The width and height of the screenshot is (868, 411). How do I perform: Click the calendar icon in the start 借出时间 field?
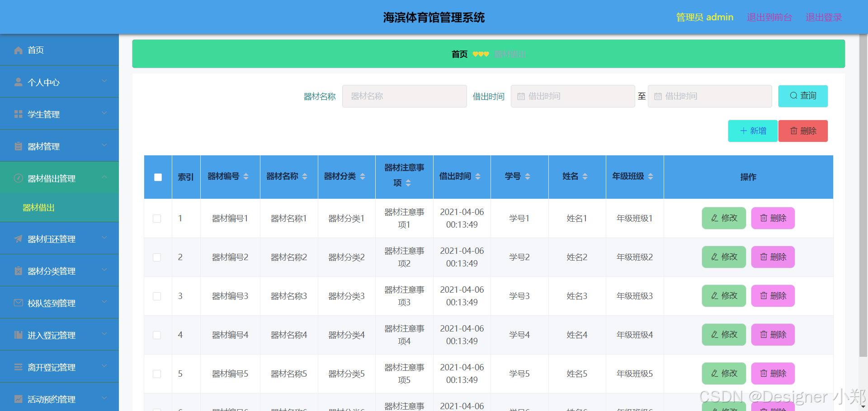coord(521,96)
